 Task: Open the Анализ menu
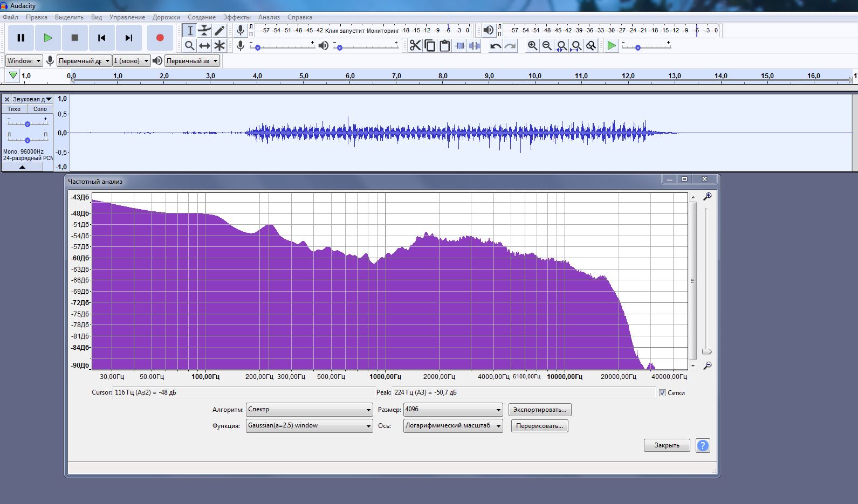(269, 17)
